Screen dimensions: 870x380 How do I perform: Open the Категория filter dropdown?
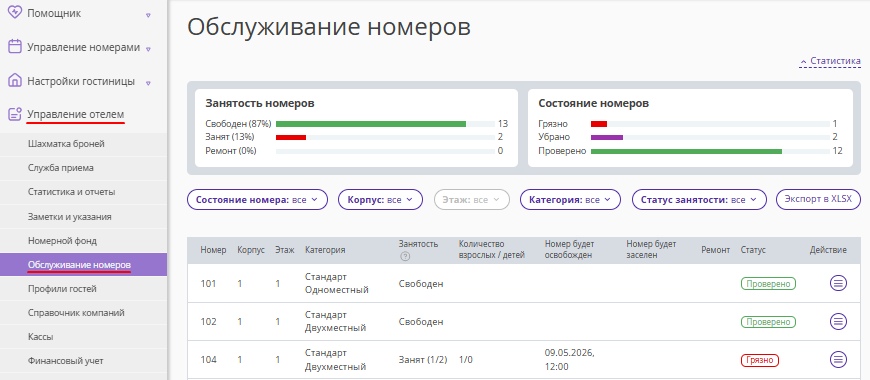(x=570, y=199)
